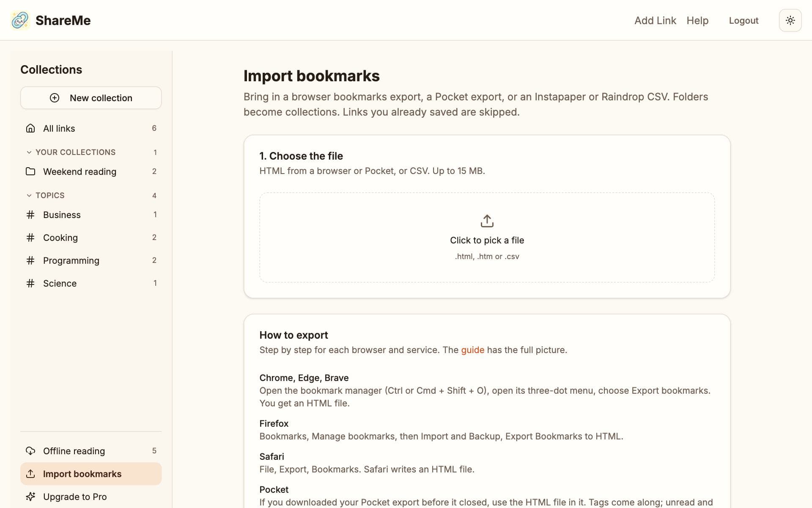The image size is (812, 508).
Task: Click the YOUR COLLECTIONS section label
Action: (x=75, y=152)
